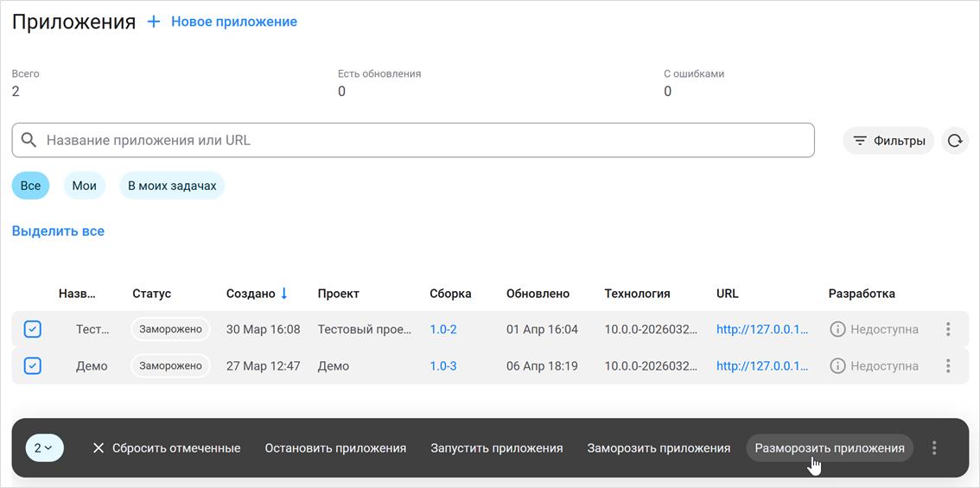
Task: Click Заморозить приложения in the action bar
Action: 659,448
